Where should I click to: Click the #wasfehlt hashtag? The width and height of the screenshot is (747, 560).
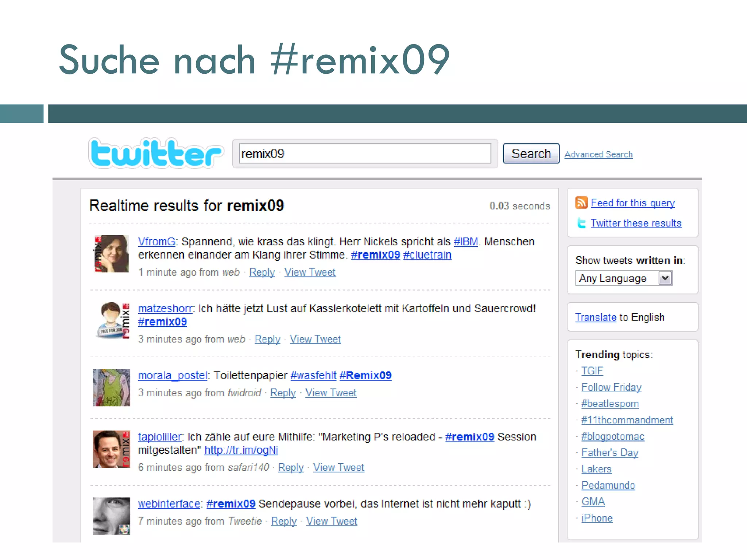pyautogui.click(x=313, y=376)
